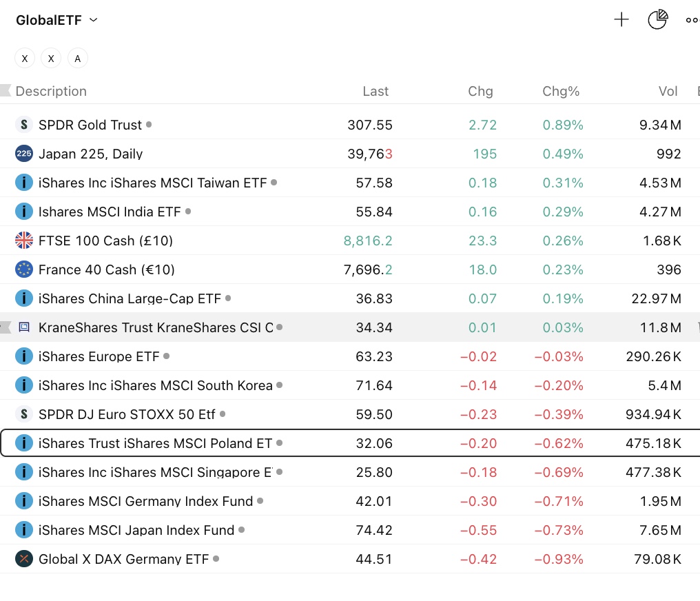700x601 pixels.
Task: Select FTSE 100 Cash (£10) name
Action: (x=106, y=241)
